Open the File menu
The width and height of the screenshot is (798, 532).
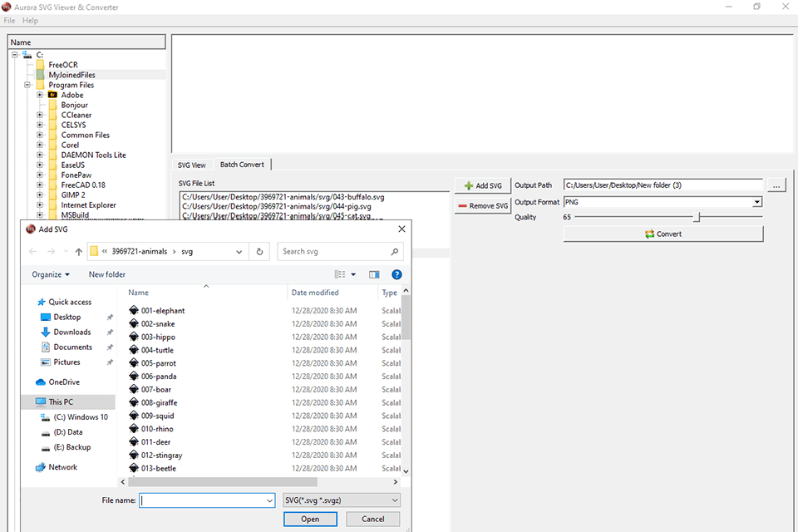pyautogui.click(x=9, y=20)
